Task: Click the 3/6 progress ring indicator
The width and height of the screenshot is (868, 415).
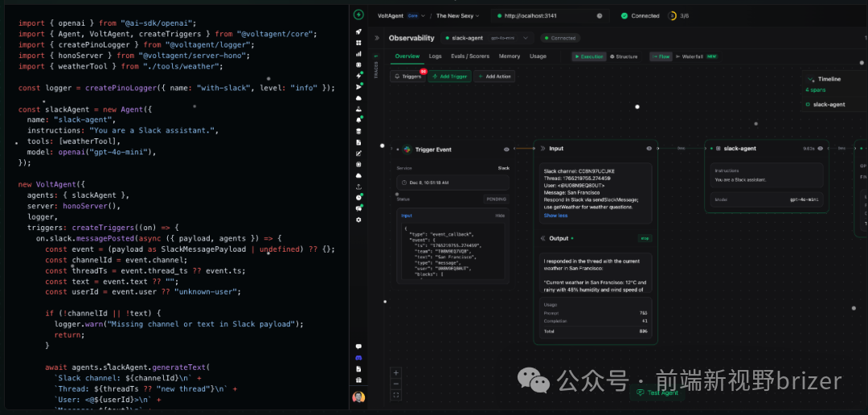Action: [672, 15]
